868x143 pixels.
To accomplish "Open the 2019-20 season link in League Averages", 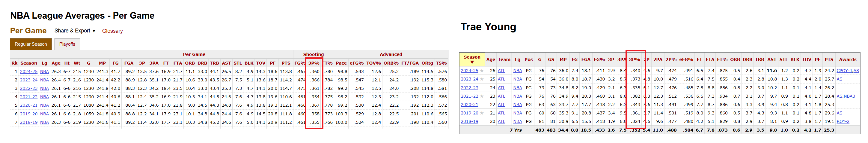I will [29, 114].
